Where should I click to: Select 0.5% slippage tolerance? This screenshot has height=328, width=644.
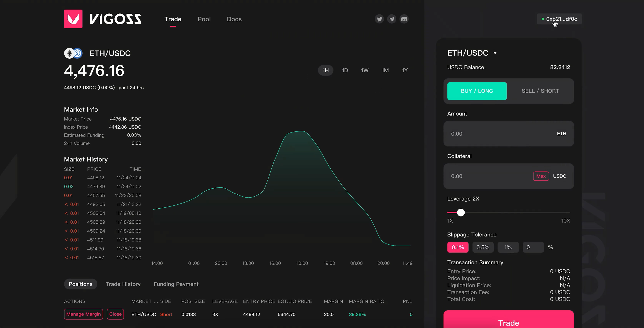pyautogui.click(x=483, y=247)
